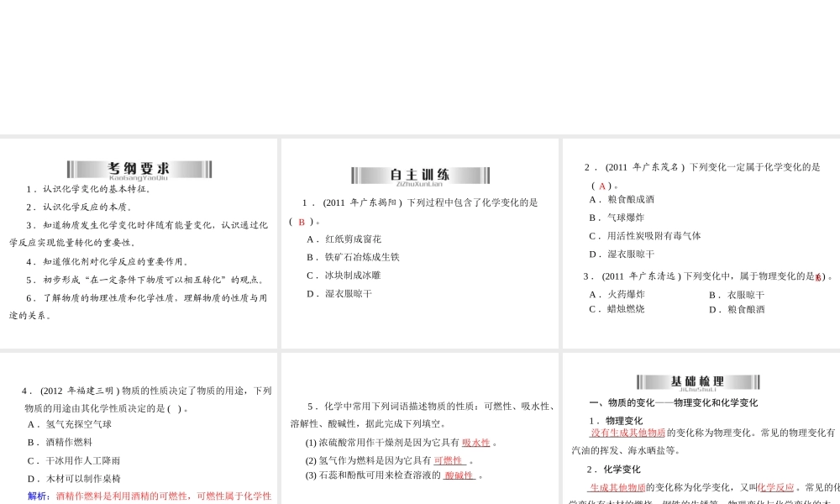Select line '1．认识化学变化的基本特征'

(90, 189)
